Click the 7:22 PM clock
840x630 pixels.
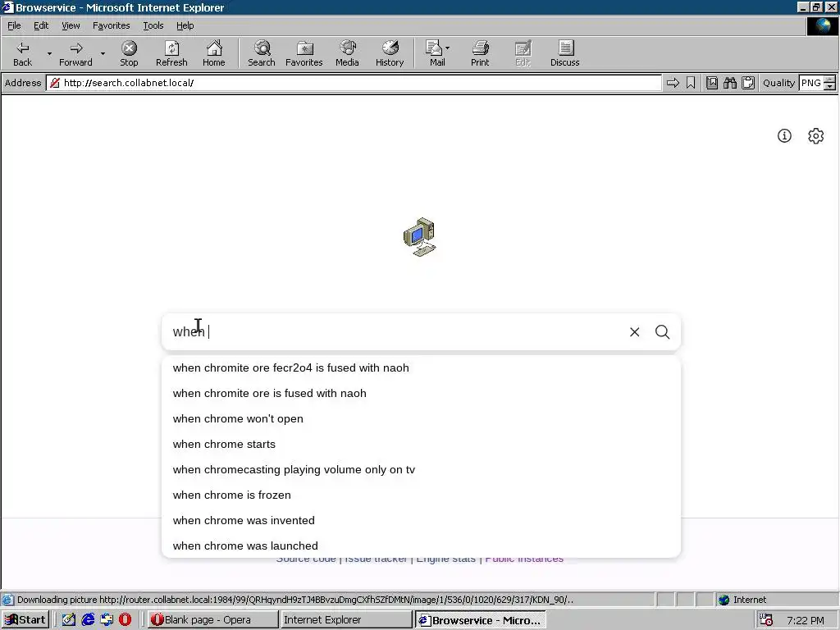(806, 620)
